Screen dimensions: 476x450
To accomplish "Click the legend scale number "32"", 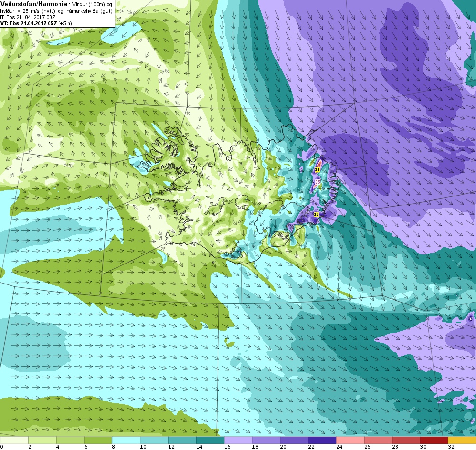I will click(x=451, y=447).
